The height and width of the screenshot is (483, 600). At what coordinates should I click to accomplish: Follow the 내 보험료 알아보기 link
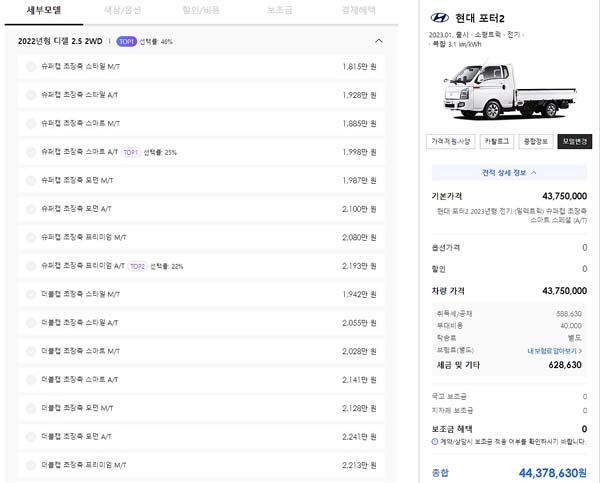[x=554, y=351]
